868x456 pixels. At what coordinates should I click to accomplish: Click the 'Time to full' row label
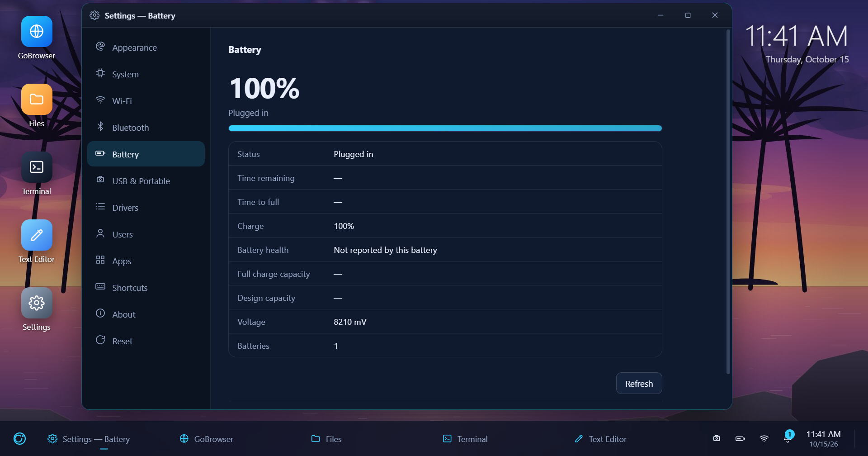[258, 202]
